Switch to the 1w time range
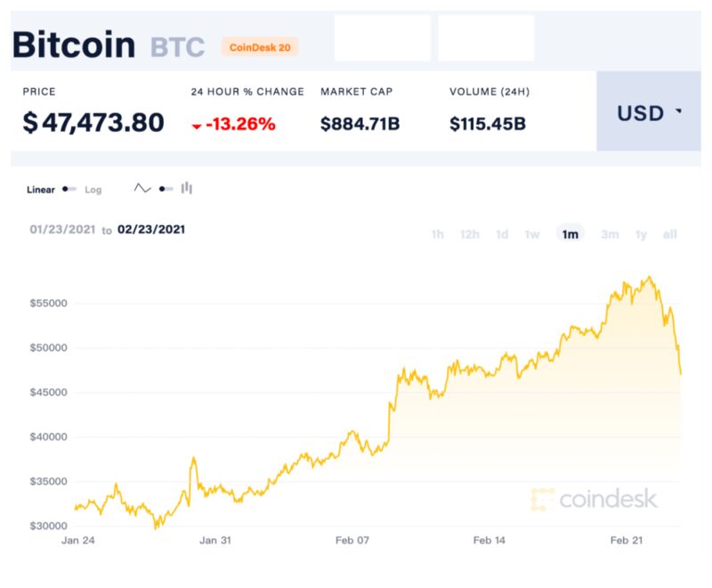Image resolution: width=712 pixels, height=588 pixels. pyautogui.click(x=532, y=234)
